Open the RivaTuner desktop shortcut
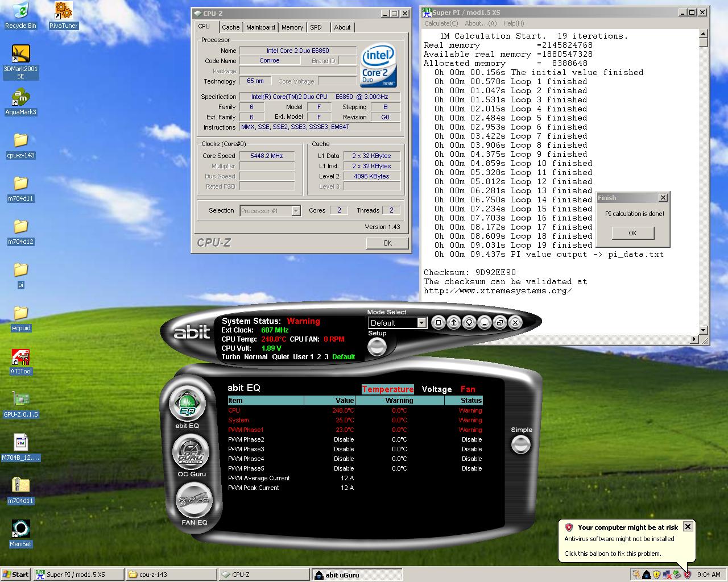The image size is (728, 582). click(63, 15)
